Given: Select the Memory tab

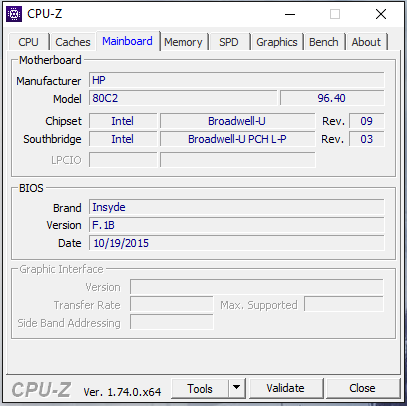Looking at the screenshot, I should coord(183,42).
